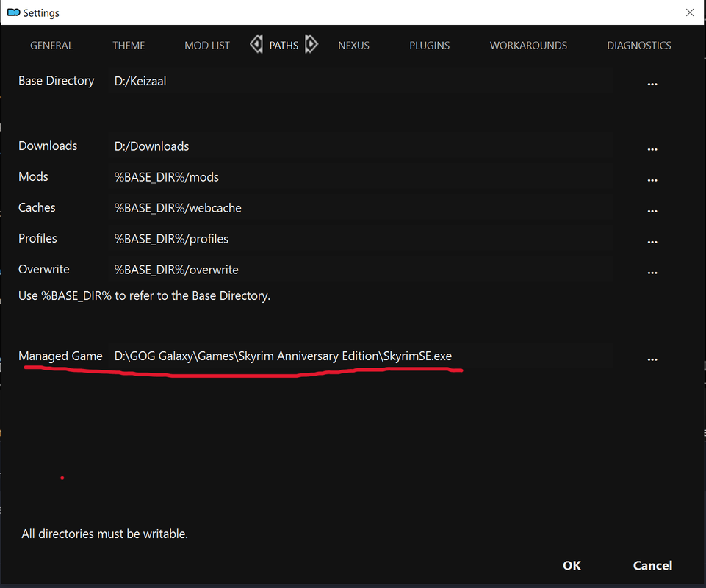Click the Managed Game path field
This screenshot has height=588, width=706.
tap(360, 356)
